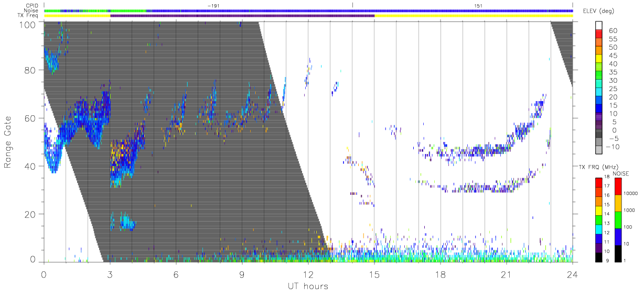644x297 pixels.
Task: Click TX Freq bar yellow segment after 15 UT
Action: click(x=474, y=16)
